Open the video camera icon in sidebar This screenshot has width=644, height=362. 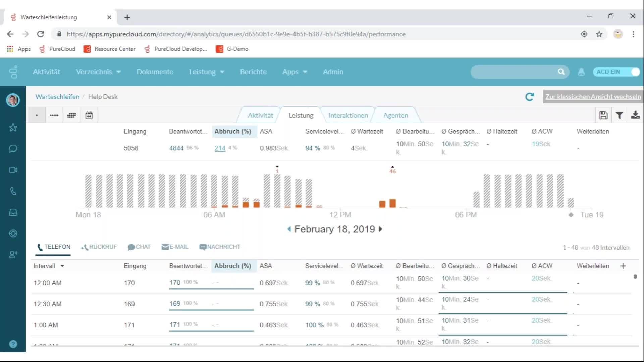(13, 170)
